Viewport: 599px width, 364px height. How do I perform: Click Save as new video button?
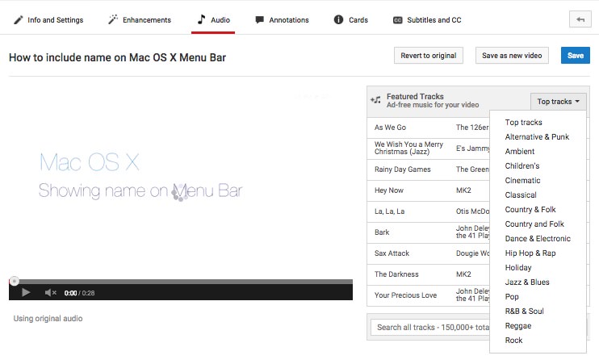point(512,56)
